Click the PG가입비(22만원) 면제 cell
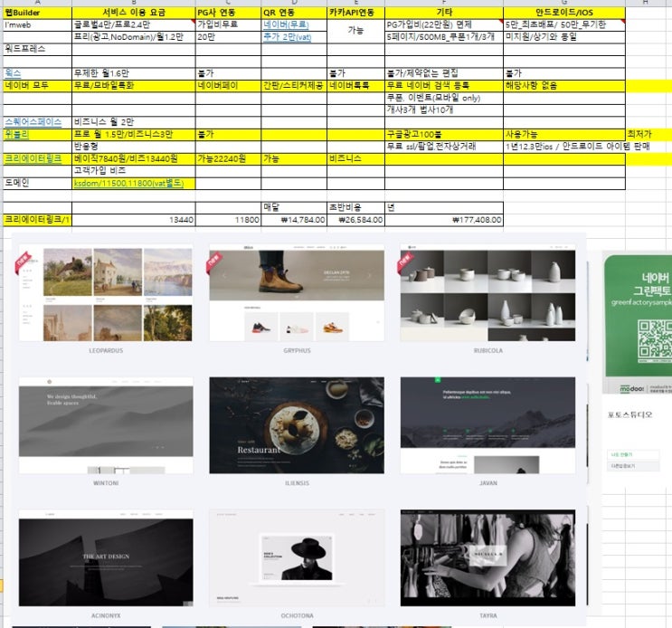The image size is (672, 628). click(x=444, y=24)
